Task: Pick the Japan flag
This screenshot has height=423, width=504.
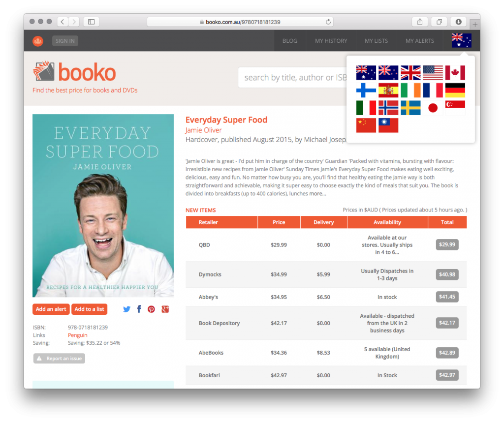Action: point(433,108)
